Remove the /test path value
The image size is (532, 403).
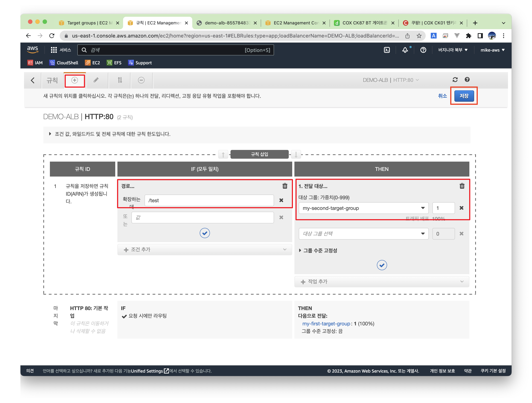pos(281,200)
